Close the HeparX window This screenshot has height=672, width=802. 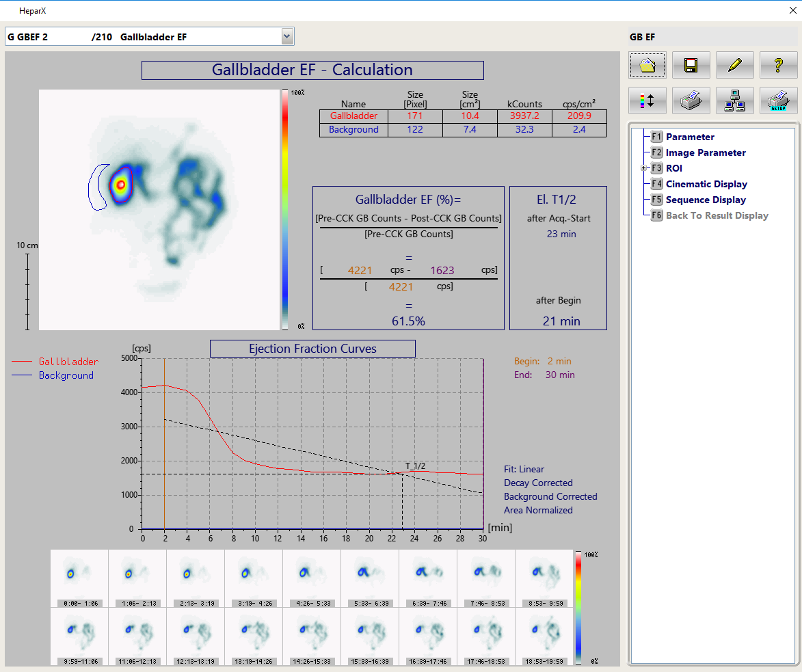pyautogui.click(x=792, y=10)
